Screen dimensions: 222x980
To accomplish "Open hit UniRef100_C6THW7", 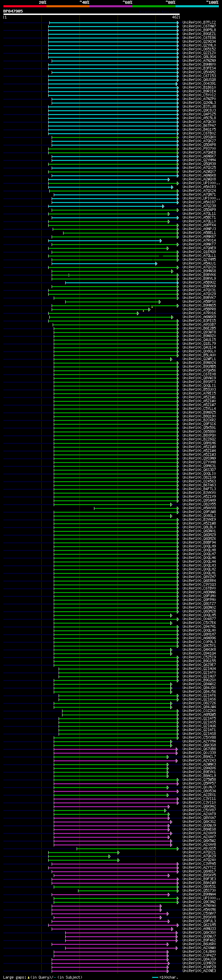I will 199,26.
